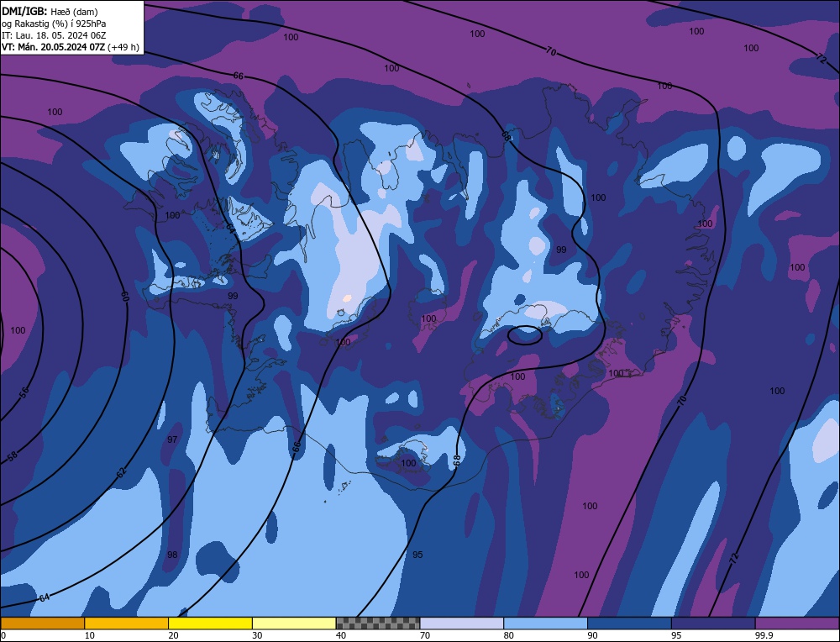Screen dimensions: 840x642
Task: Click the 'IT: Lau. 18. 05. 2024 06Z' line
Action: coord(54,35)
